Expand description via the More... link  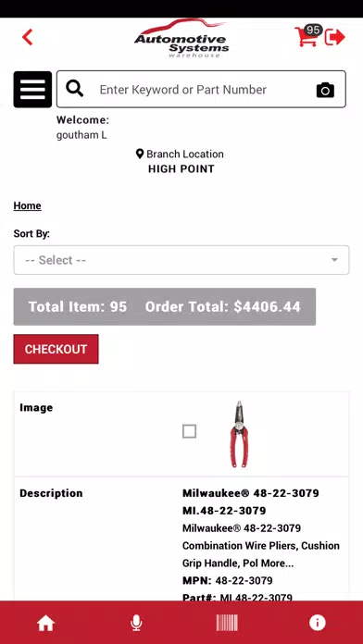(279, 563)
